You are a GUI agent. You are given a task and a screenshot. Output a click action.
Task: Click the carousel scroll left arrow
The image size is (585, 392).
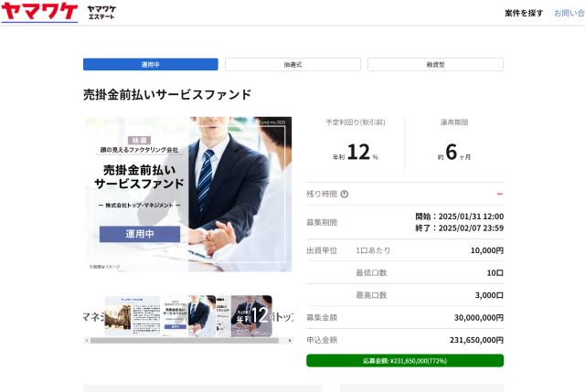click(x=87, y=341)
